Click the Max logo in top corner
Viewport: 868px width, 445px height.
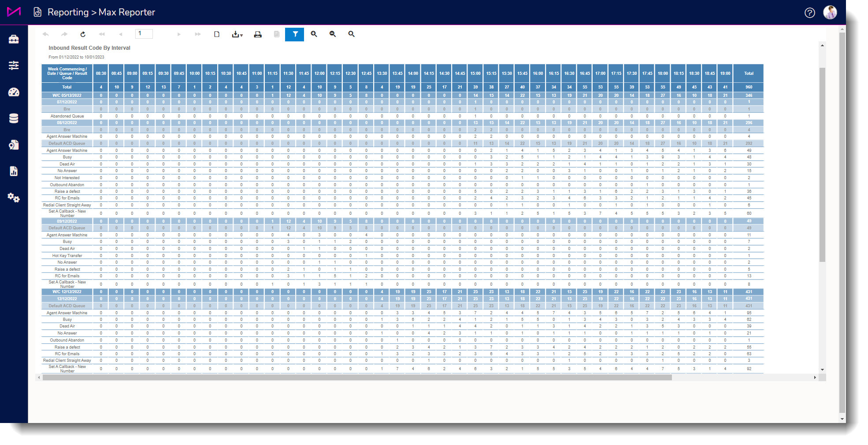click(14, 12)
